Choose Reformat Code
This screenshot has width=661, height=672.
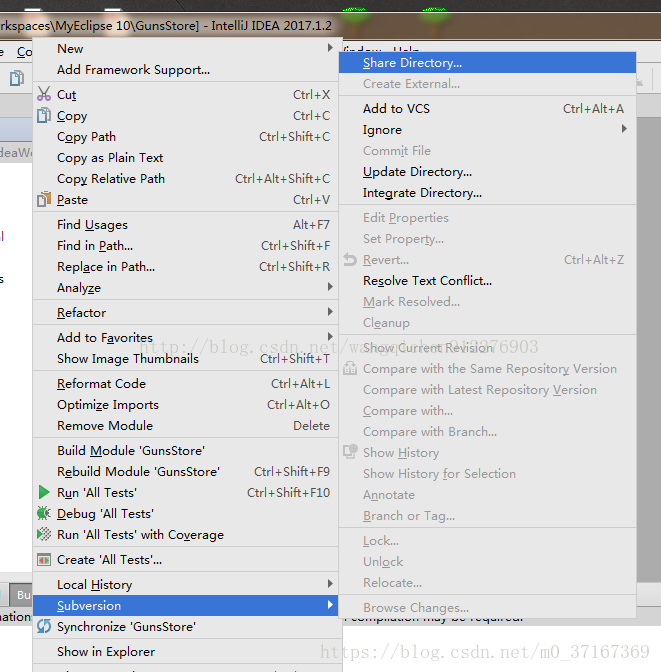click(x=186, y=383)
